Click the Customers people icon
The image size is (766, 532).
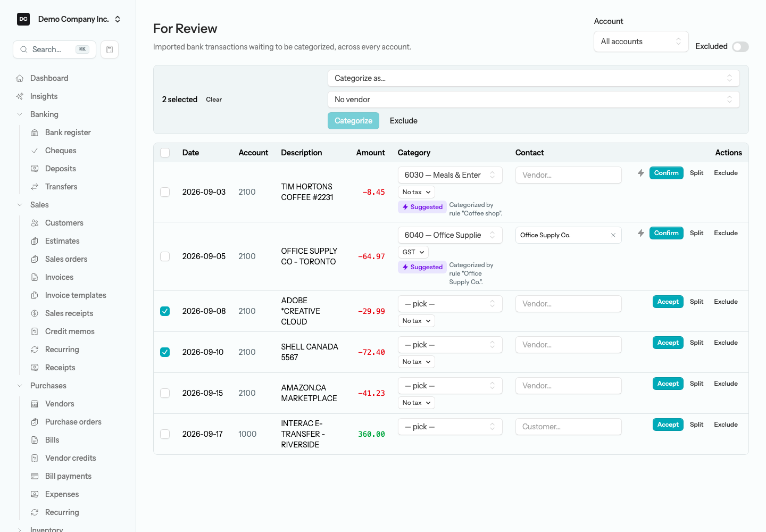pos(35,223)
